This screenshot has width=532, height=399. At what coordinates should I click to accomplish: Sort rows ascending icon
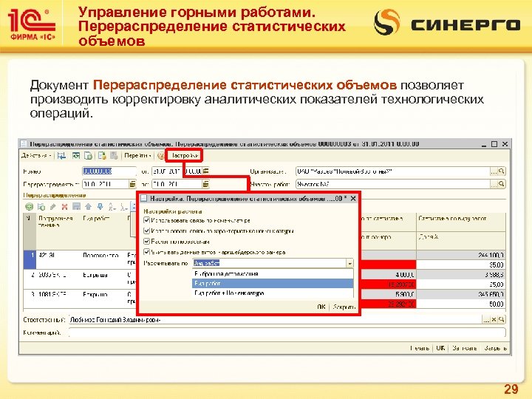[112, 207]
